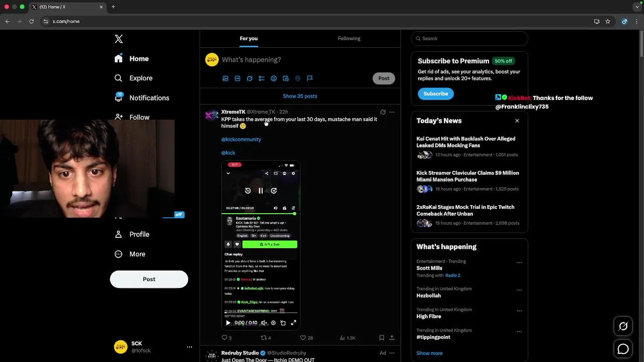This screenshot has width=644, height=362.
Task: Click the large white Post button
Action: (x=149, y=280)
